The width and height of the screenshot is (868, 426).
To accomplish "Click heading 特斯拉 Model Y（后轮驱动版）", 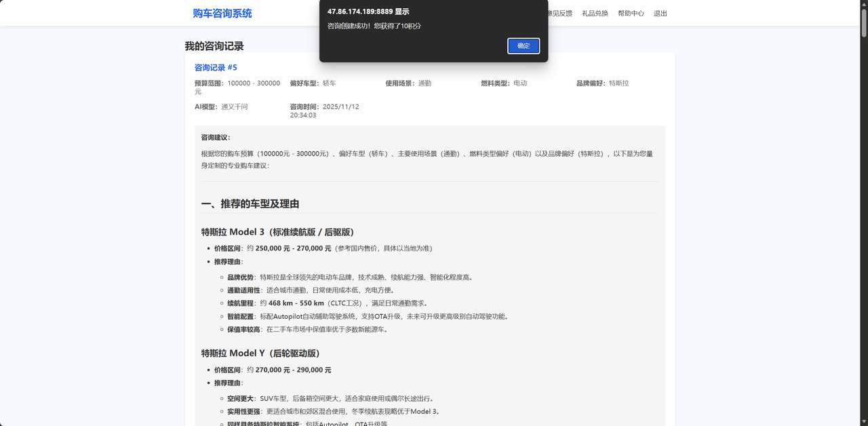I will pos(260,353).
